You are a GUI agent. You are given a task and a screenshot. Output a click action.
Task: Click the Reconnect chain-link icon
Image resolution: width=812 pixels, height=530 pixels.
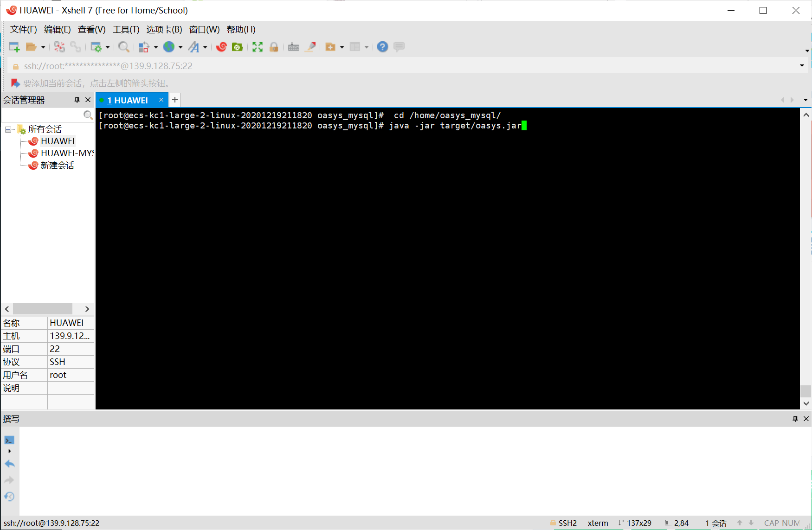tap(76, 47)
